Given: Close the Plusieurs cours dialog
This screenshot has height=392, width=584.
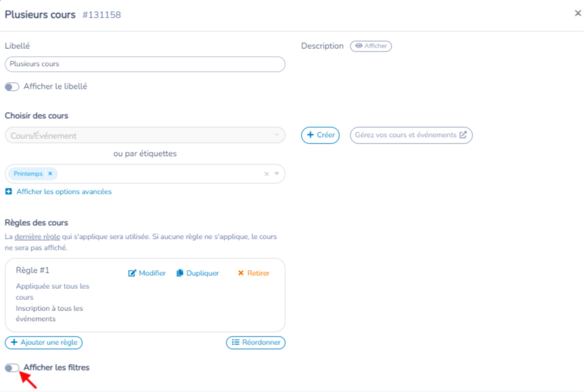Looking at the screenshot, I should (577, 14).
